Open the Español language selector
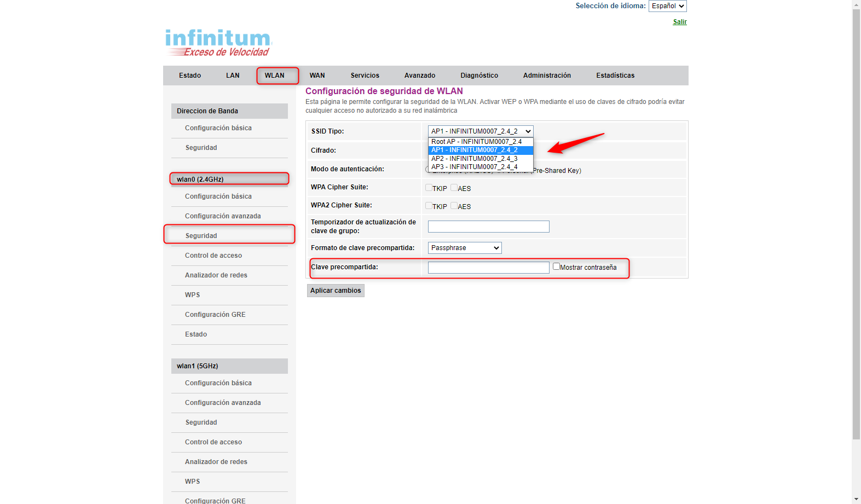Image resolution: width=861 pixels, height=504 pixels. click(x=667, y=6)
